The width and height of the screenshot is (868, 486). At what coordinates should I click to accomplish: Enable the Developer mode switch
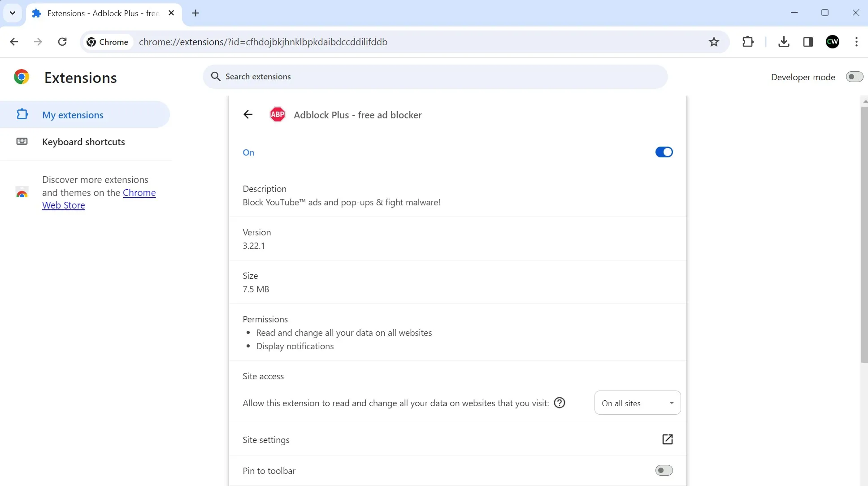click(854, 77)
